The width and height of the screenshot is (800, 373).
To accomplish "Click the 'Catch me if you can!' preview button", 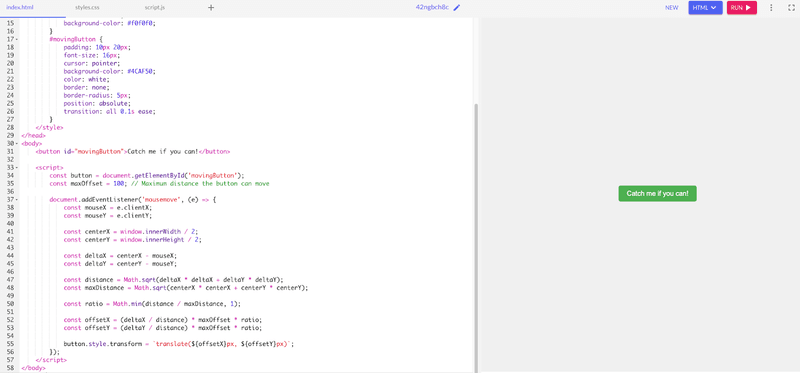I will (657, 193).
